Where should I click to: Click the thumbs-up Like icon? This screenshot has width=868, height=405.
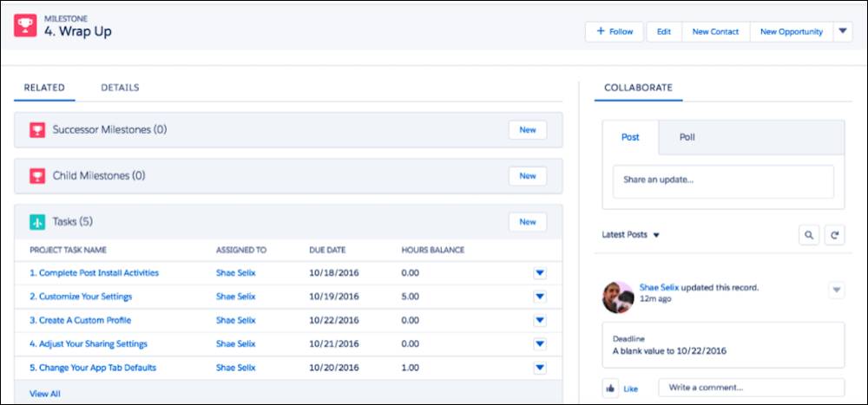[610, 389]
